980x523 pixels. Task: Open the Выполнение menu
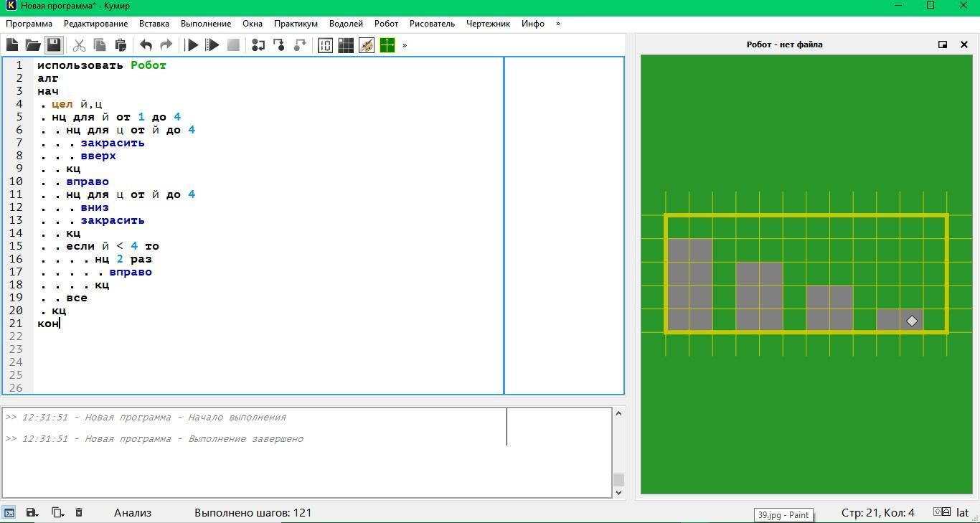coord(206,24)
